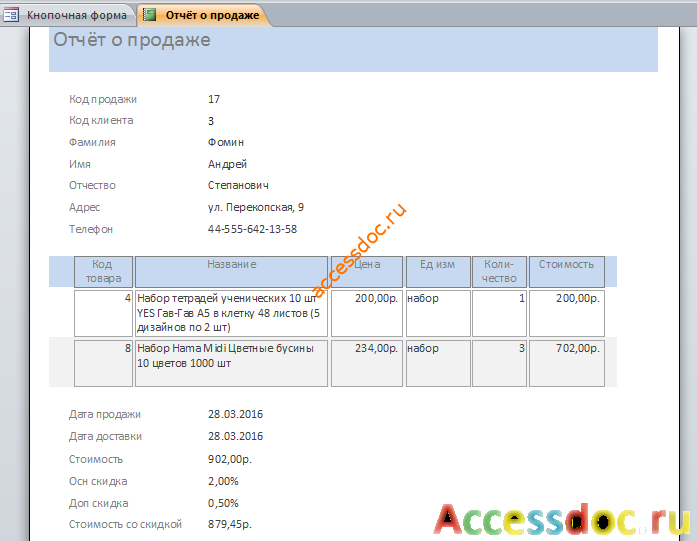
Task: Click product code 4 cell
Action: pos(104,313)
